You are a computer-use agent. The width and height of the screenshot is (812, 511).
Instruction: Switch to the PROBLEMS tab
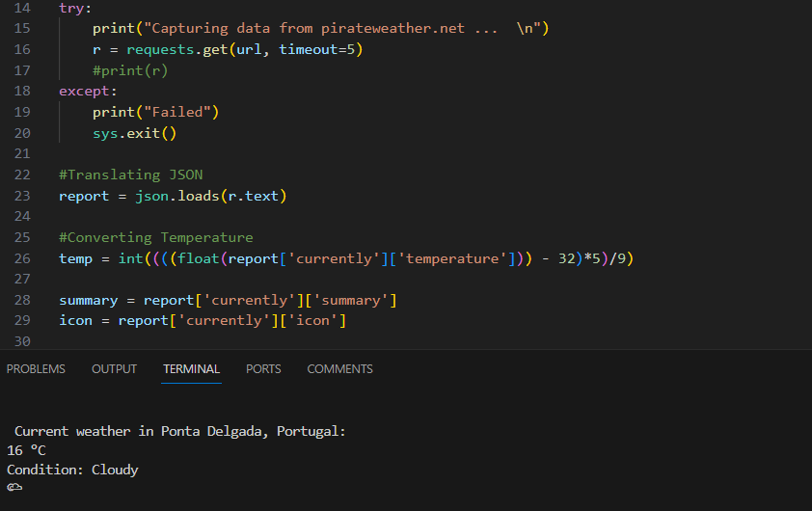[x=36, y=369]
